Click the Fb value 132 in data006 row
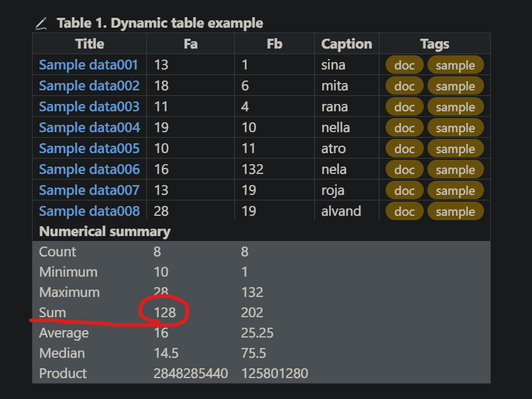Screen dimensions: 532x399 [x=252, y=169]
